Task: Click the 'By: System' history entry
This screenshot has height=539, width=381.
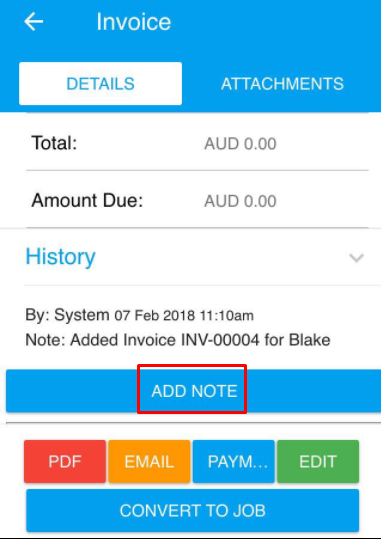Action: pos(67,315)
